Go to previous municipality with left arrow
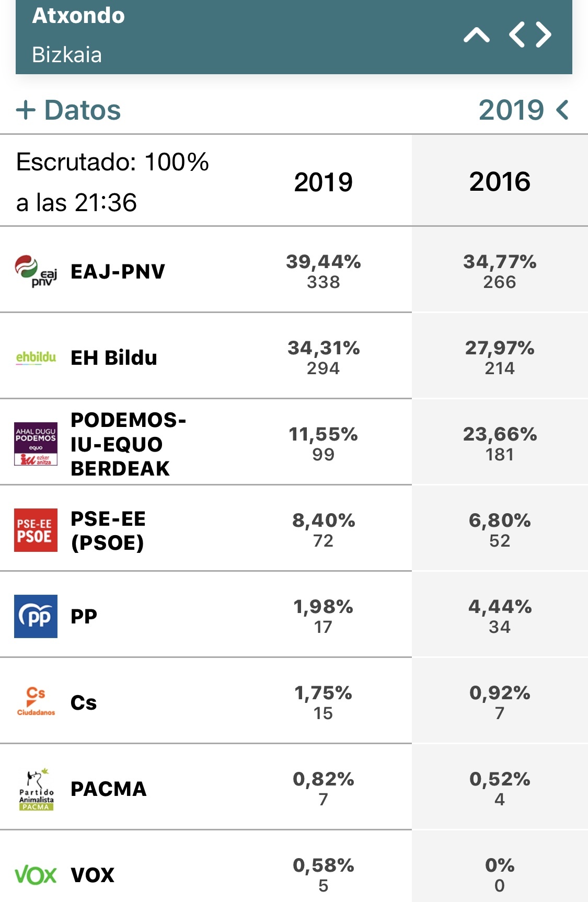This screenshot has width=588, height=902. pos(517,35)
